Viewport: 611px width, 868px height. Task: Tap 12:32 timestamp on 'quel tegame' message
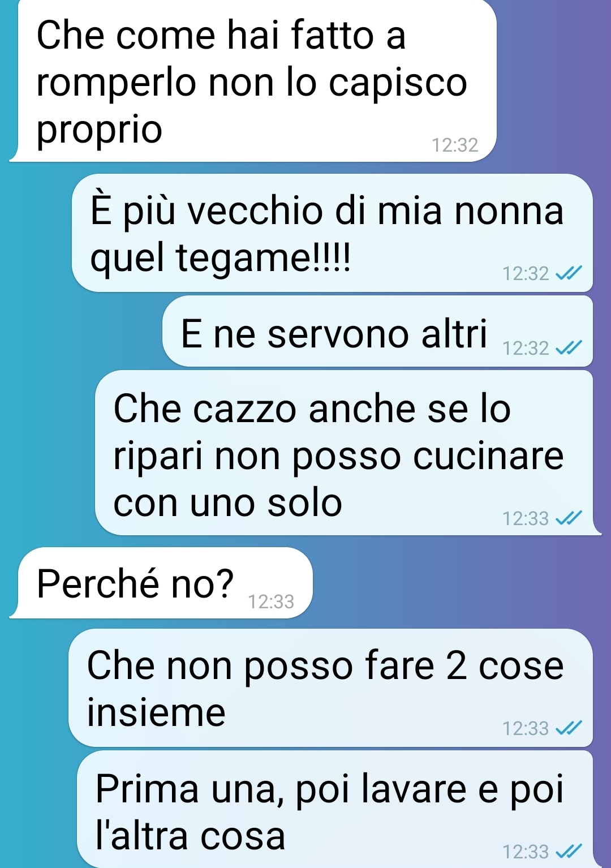point(526,274)
